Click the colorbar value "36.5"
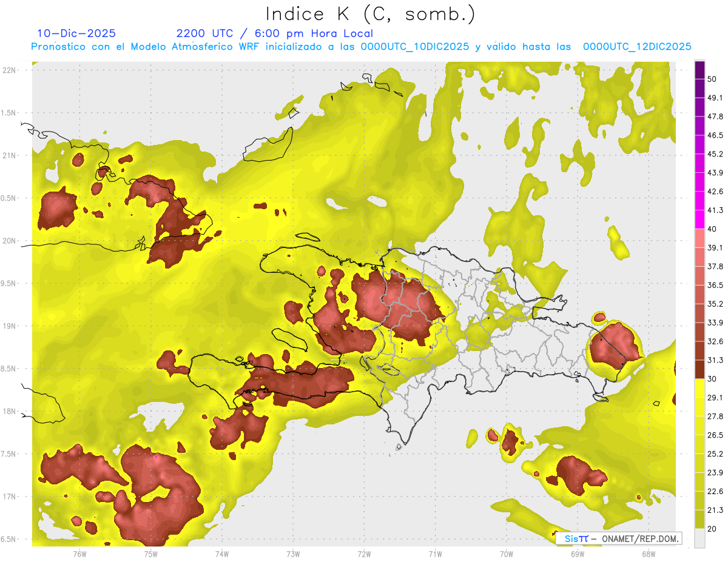Image resolution: width=728 pixels, height=562 pixels. pyautogui.click(x=715, y=285)
